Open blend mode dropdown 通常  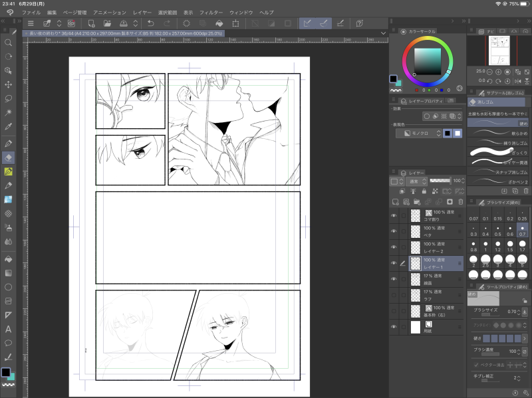point(417,181)
